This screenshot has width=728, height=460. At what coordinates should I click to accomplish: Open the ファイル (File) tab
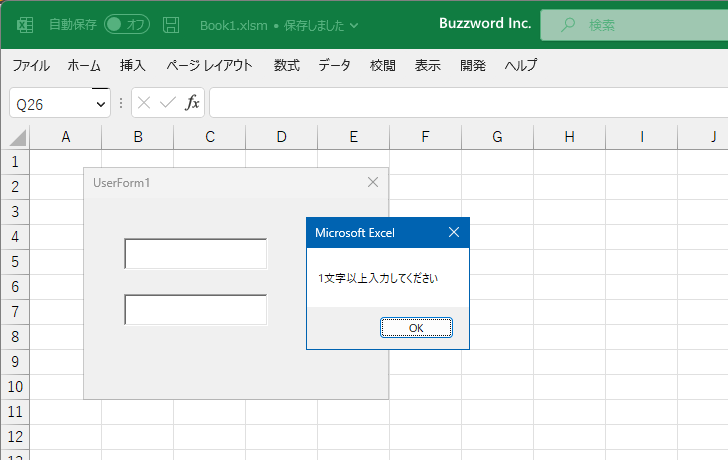(x=31, y=65)
